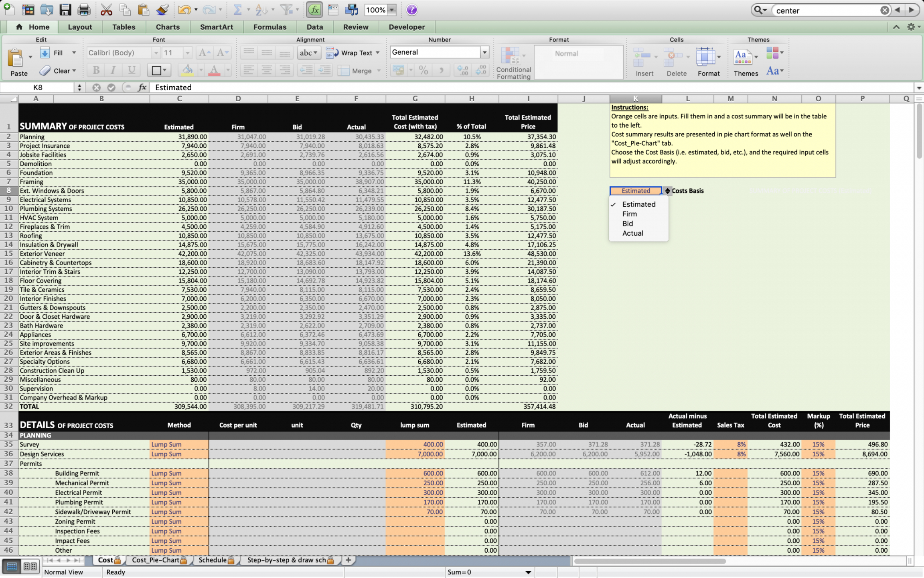Screen dimensions: 924x578
Task: Click the Cut scissors icon
Action: coord(106,10)
